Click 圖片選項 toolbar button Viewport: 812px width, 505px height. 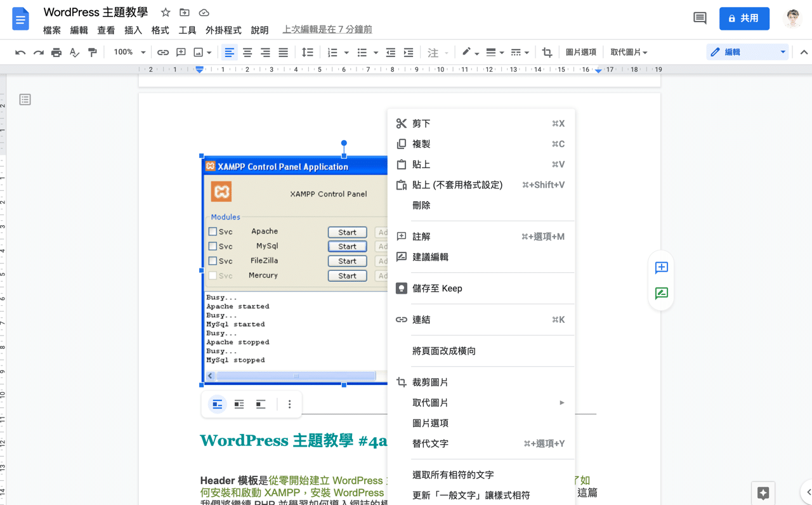[x=581, y=53]
